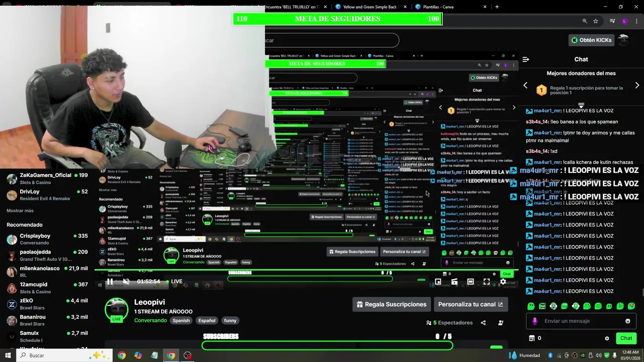Click the Mostrar más link
Image resolution: width=644 pixels, height=362 pixels.
(x=20, y=211)
